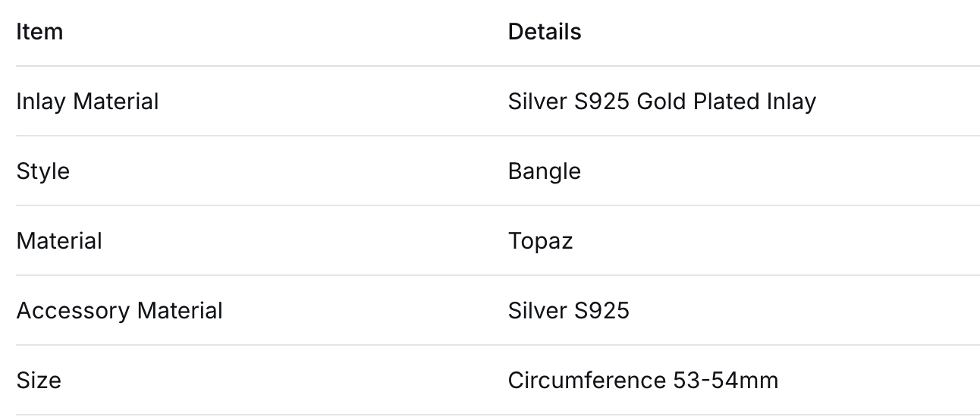Click the Circumference 53-54mm size value
Viewport: 980px width, 420px height.
click(x=642, y=381)
